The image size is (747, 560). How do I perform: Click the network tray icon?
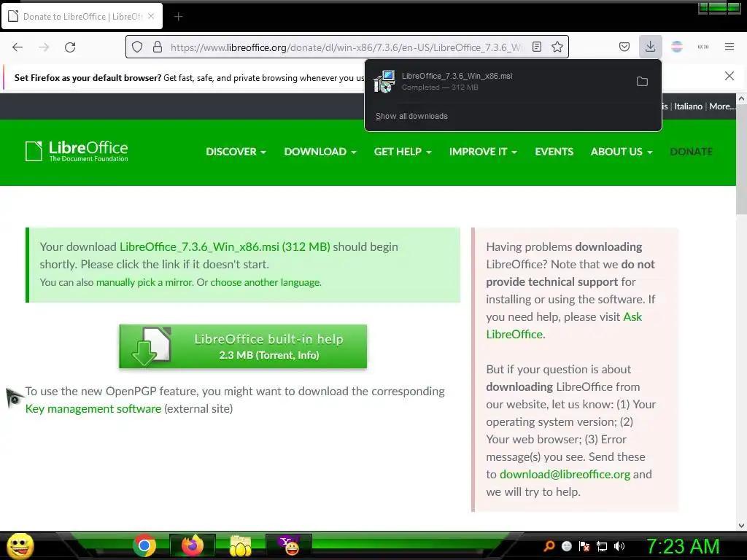pyautogui.click(x=602, y=546)
